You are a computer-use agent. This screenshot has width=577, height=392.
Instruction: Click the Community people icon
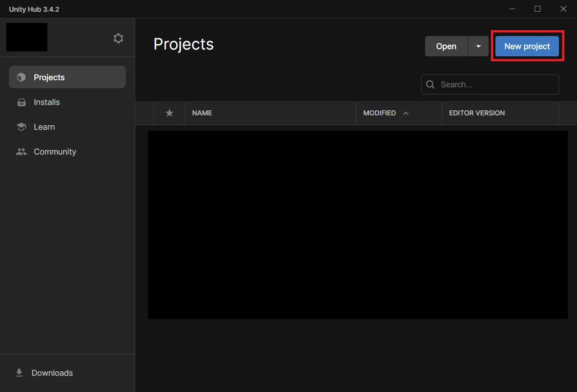(21, 152)
